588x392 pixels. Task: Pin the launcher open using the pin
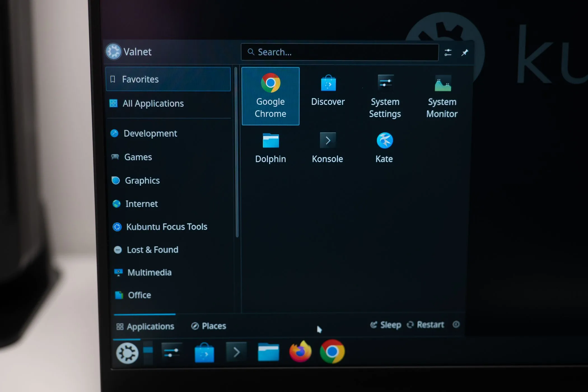coord(465,52)
